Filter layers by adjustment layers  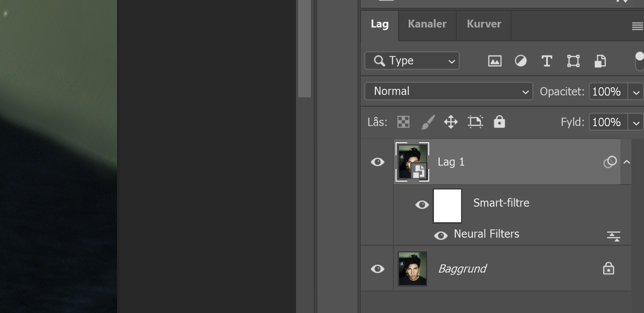point(520,61)
